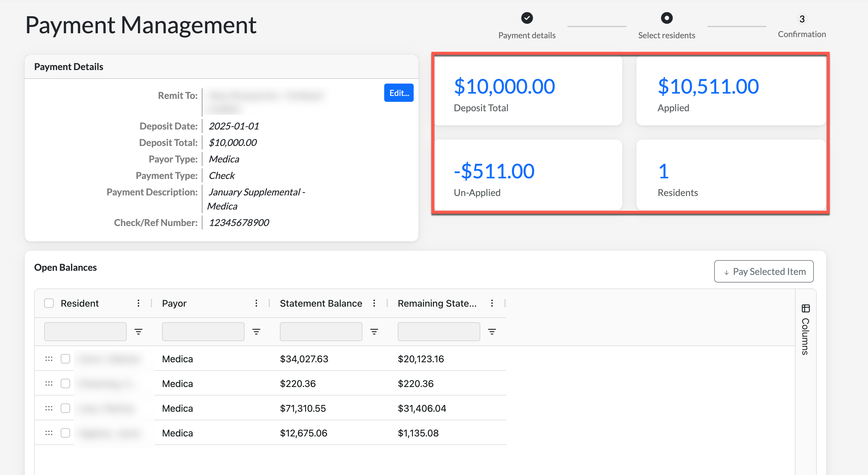Click the Resident filter options icon

[138, 332]
